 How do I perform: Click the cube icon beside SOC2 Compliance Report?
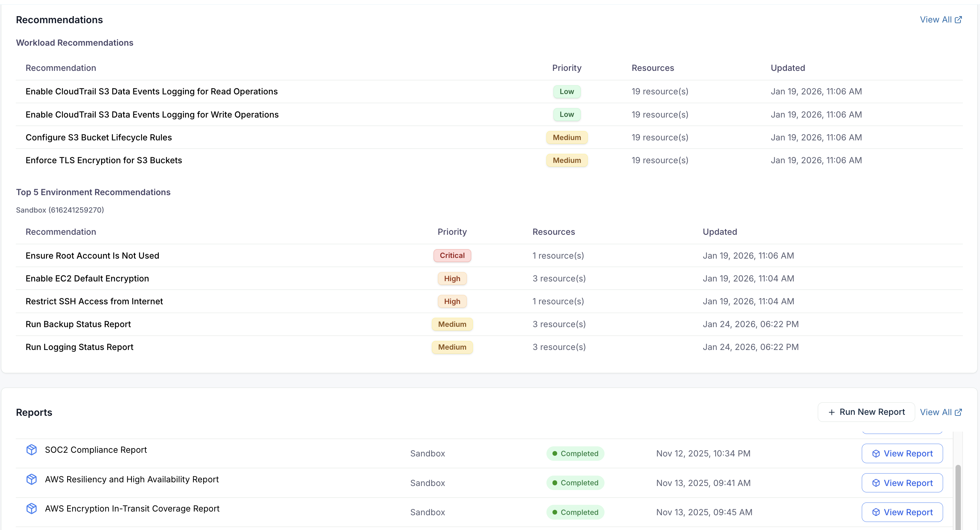pyautogui.click(x=31, y=450)
